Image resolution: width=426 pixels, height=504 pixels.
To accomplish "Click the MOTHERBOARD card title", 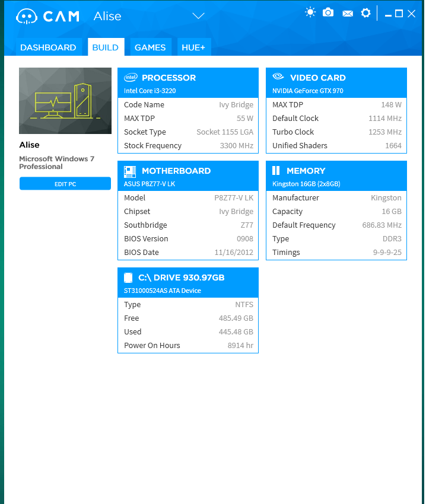I will 176,171.
